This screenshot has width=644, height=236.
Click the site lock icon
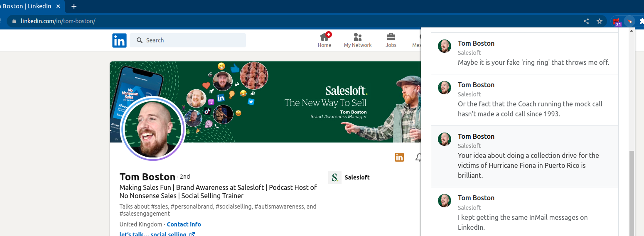pyautogui.click(x=14, y=21)
